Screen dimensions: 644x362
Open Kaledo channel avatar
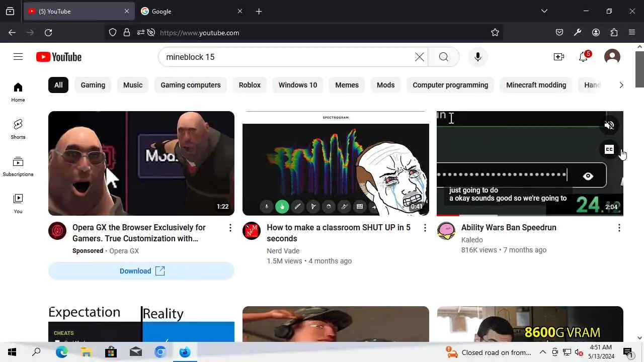pos(446,231)
